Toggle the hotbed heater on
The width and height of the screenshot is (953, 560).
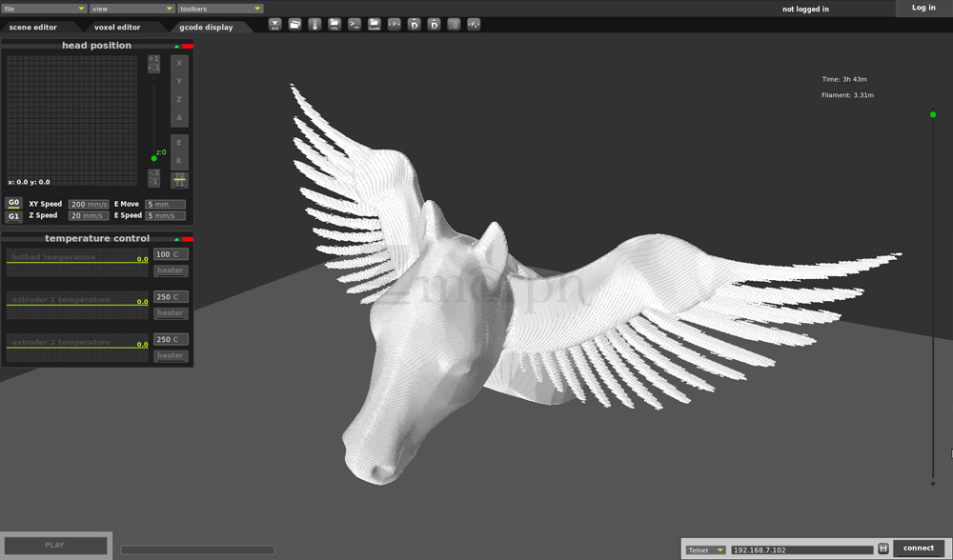click(x=171, y=270)
